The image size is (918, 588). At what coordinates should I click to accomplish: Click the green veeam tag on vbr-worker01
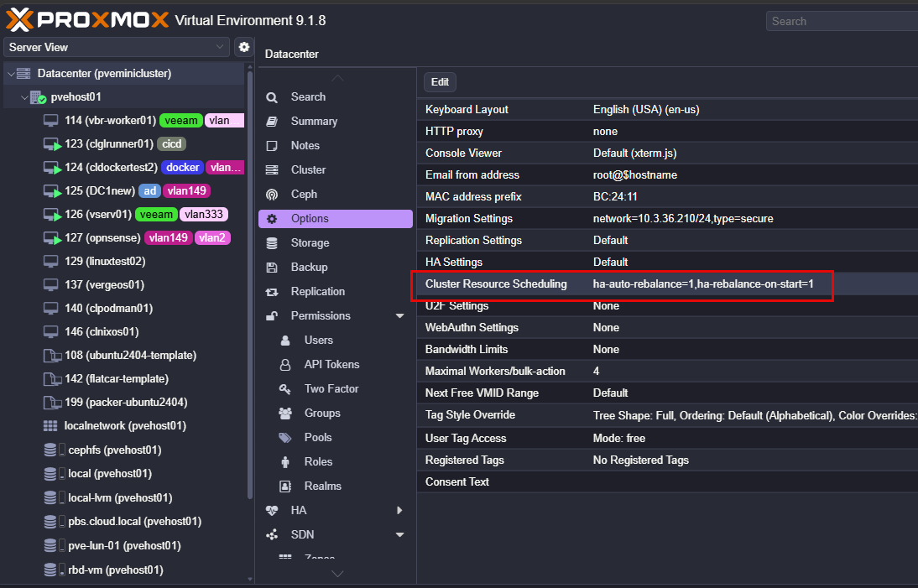[x=180, y=121]
